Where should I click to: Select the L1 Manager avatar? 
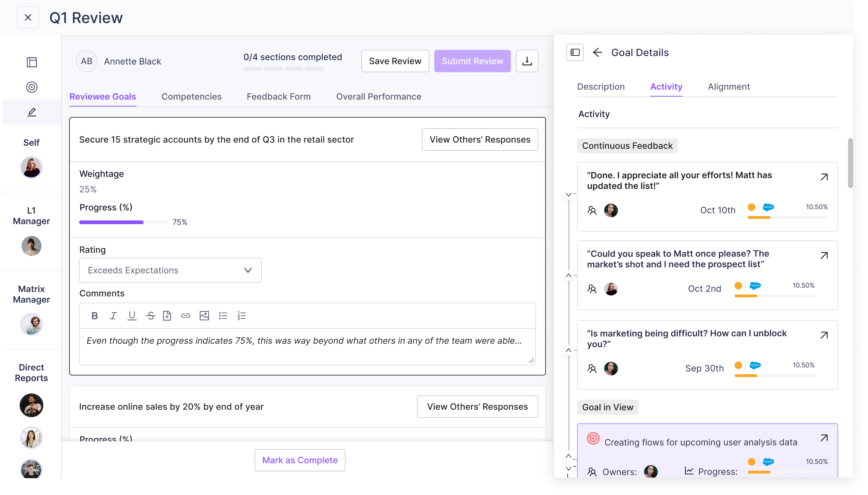pos(31,246)
